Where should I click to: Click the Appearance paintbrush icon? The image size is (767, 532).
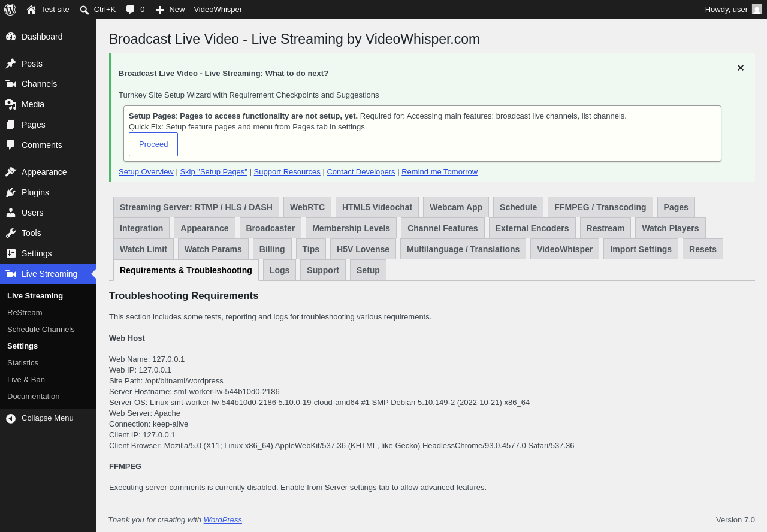(x=11, y=172)
